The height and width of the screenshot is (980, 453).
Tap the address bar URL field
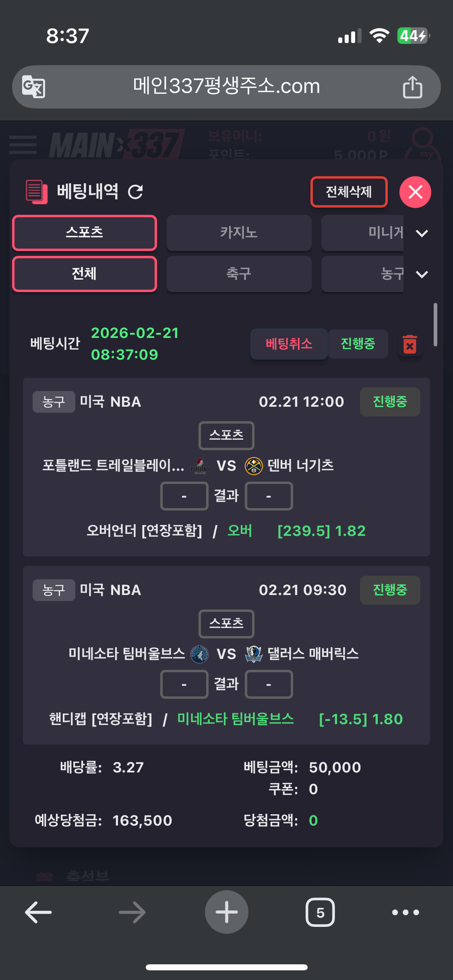[x=226, y=86]
